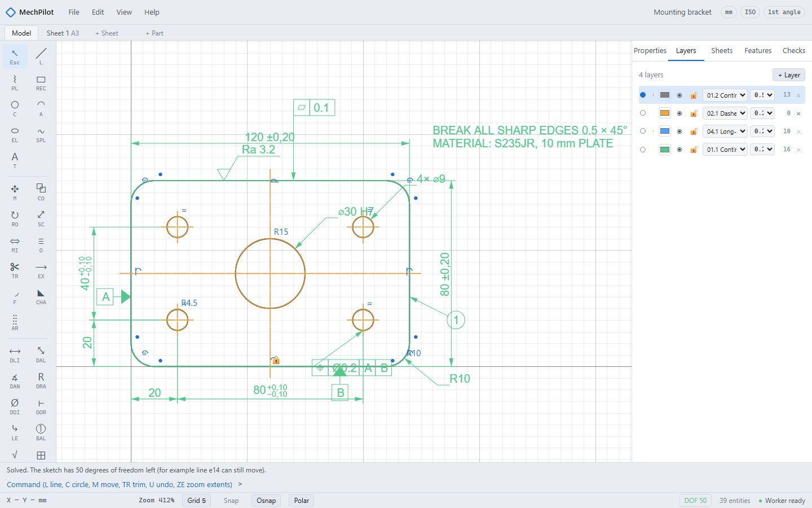Toggle visibility of the blue 04.1 layer
812x508 pixels.
point(679,132)
